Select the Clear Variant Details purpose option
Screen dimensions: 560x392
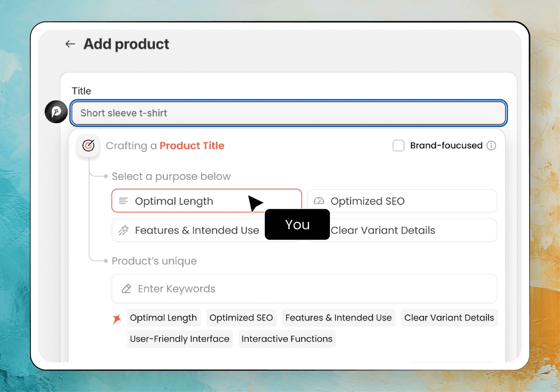tap(412, 230)
